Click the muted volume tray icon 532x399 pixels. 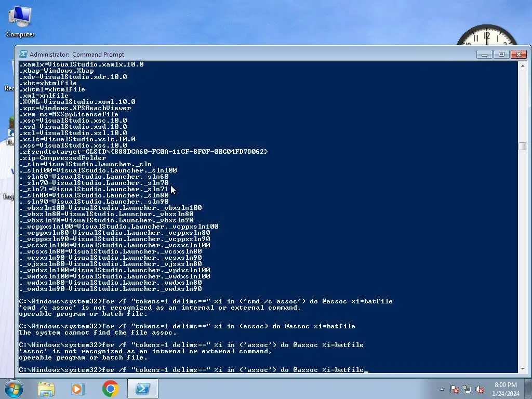[480, 389]
